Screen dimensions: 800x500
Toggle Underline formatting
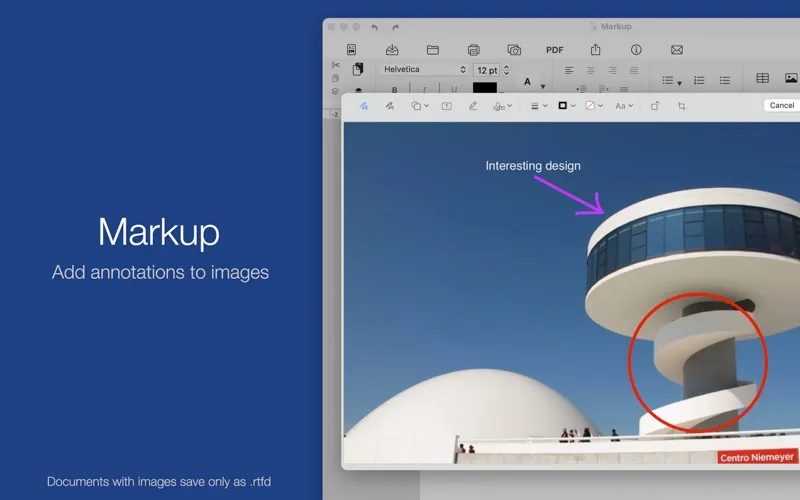tap(454, 90)
